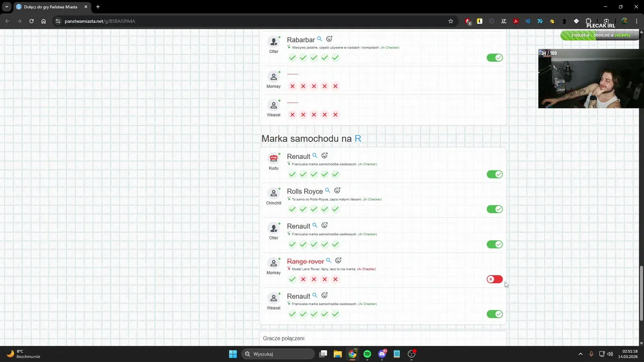This screenshot has height=362, width=644.
Task: Open Windows Start menu
Action: 233,354
